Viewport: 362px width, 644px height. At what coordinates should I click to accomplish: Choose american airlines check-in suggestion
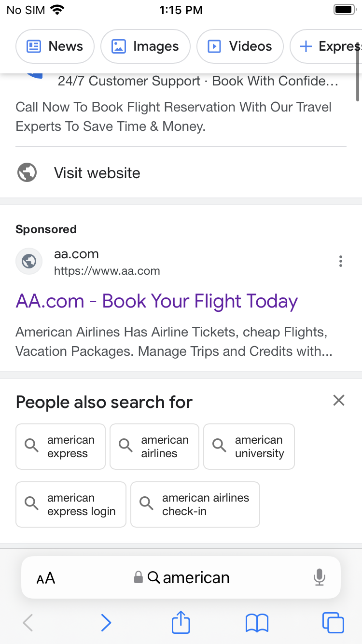pos(195,504)
